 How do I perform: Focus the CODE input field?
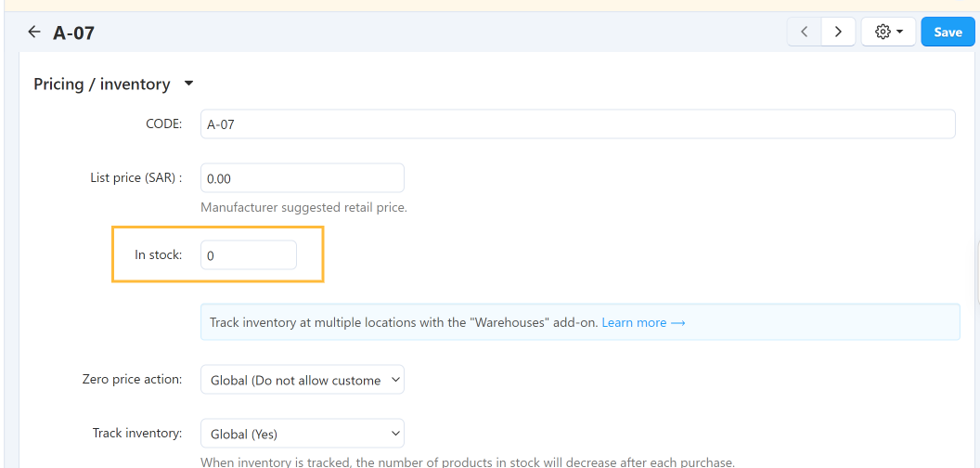[577, 124]
